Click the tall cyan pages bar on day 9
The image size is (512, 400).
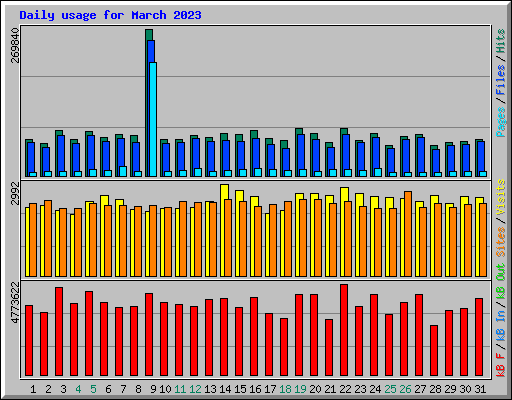153,119
